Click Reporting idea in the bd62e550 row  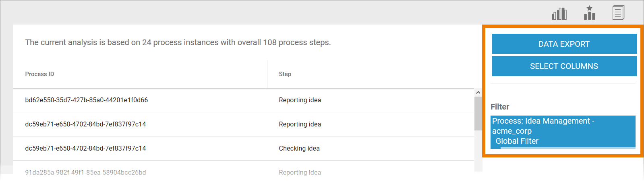pyautogui.click(x=300, y=100)
